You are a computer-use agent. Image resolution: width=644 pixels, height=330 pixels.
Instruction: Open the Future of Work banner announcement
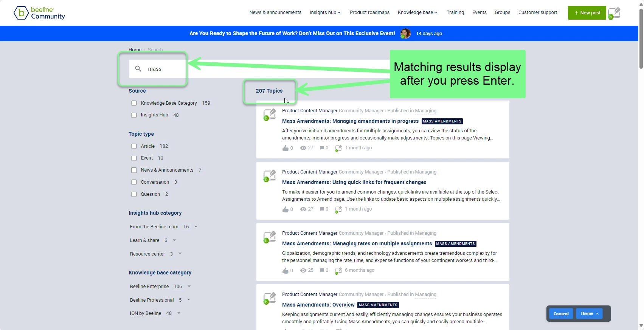[x=292, y=34]
